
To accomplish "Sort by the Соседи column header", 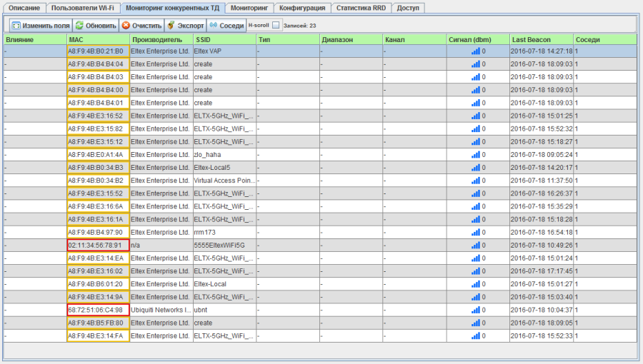I will (x=605, y=40).
